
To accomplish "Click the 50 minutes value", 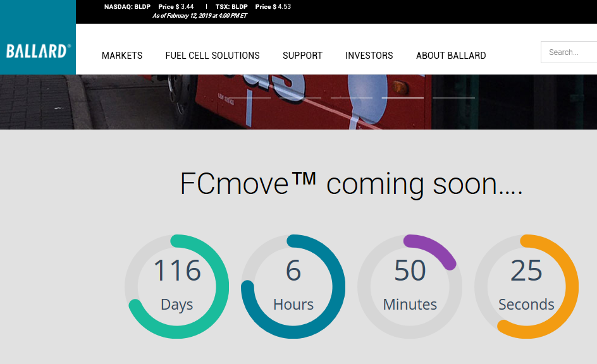I will click(410, 270).
